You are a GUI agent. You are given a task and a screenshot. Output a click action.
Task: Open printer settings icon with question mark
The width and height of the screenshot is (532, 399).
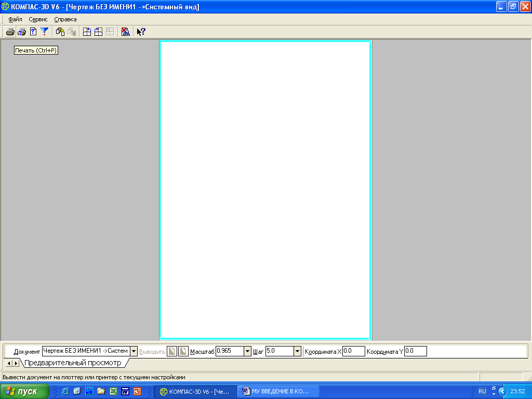pos(22,32)
